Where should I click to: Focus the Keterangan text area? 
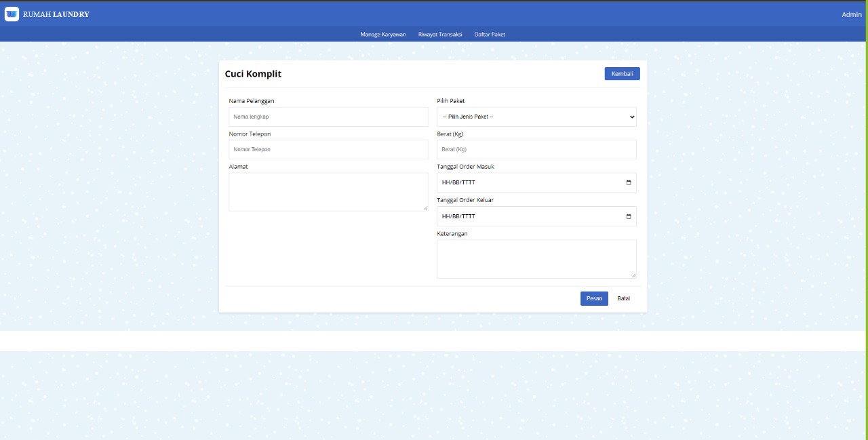[536, 258]
